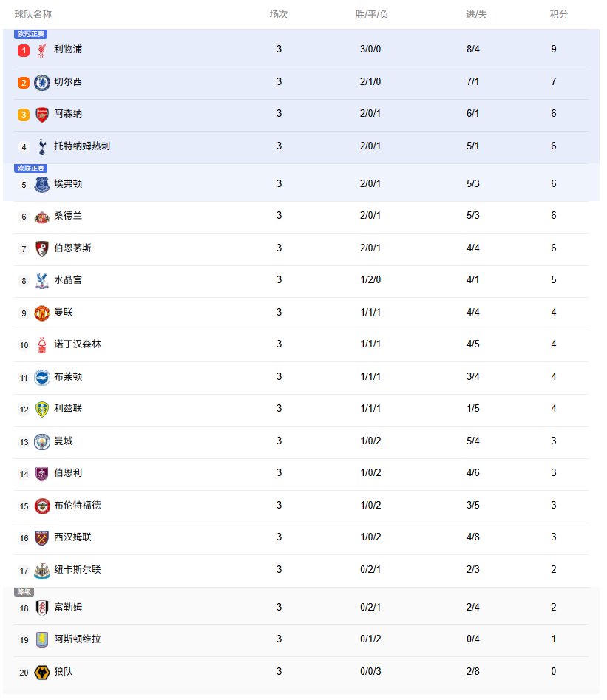Click the Manchester City crest icon
This screenshot has width=607, height=700.
pos(42,442)
